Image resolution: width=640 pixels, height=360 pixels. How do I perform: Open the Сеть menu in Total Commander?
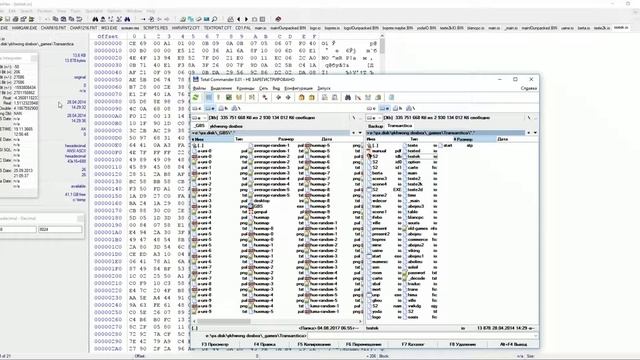[264, 88]
